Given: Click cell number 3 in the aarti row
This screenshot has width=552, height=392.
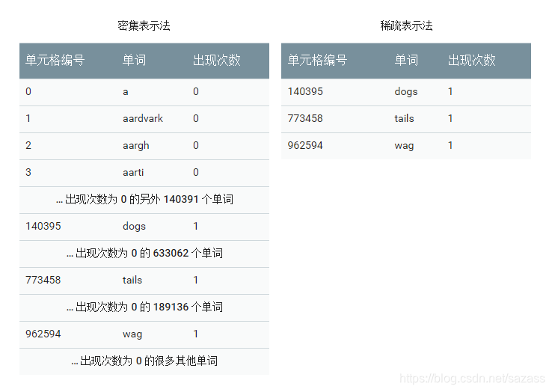Looking at the screenshot, I should (x=28, y=172).
